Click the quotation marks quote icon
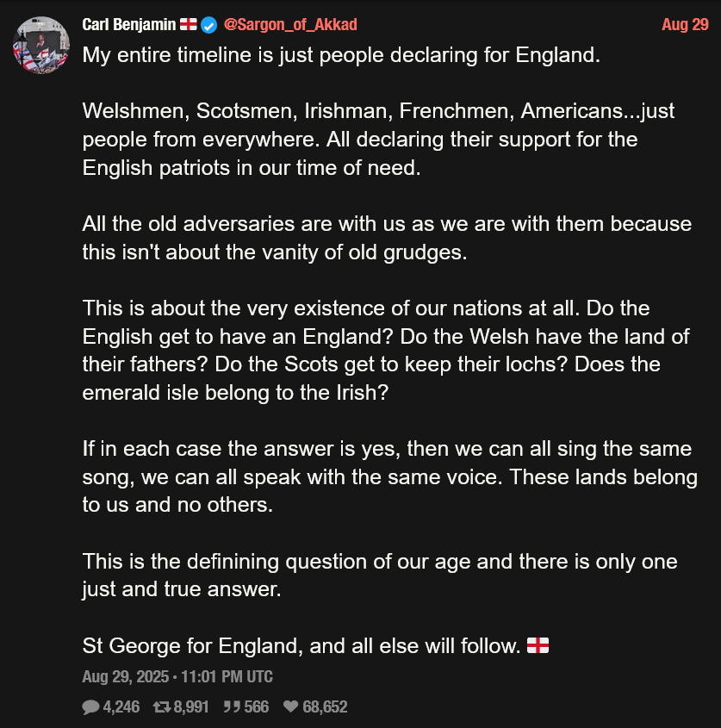Viewport: 721px width, 728px height. pos(232,707)
